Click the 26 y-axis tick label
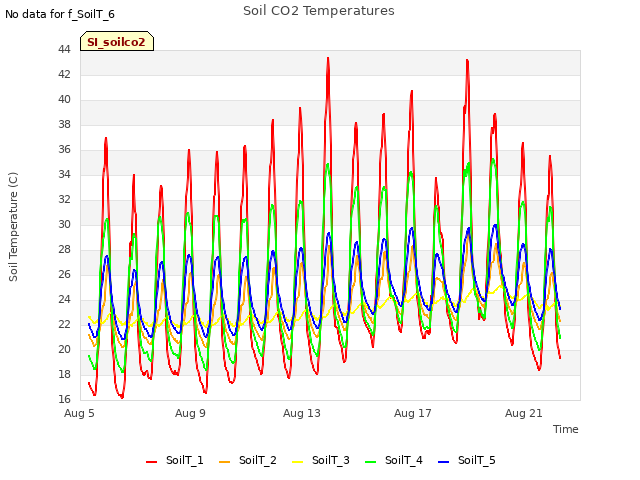The image size is (640, 480). tap(64, 275)
